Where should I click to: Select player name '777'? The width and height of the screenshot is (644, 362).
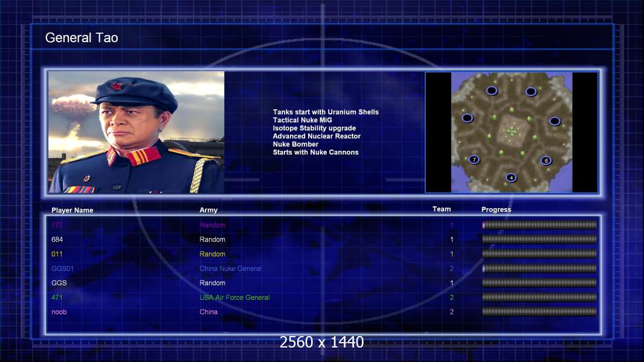tap(57, 224)
